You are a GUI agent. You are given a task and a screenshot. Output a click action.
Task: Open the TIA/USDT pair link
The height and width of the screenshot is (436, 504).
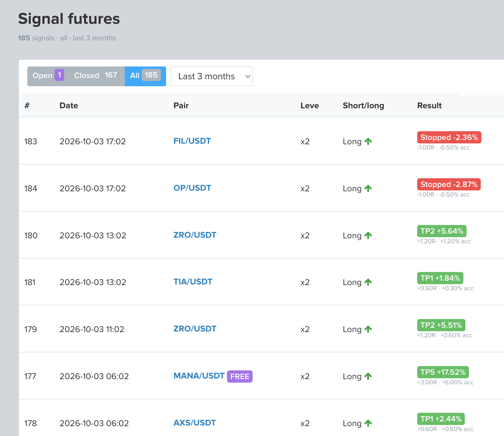click(x=193, y=282)
